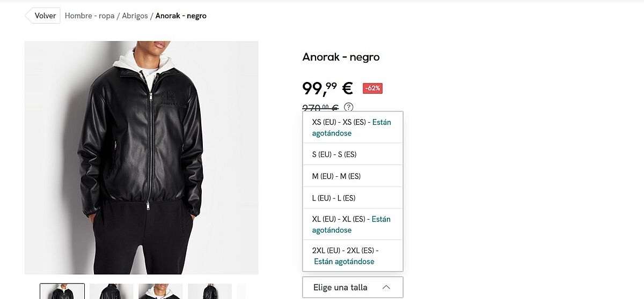The height and width of the screenshot is (299, 644).
Task: Click the chevron on Elige una talla
Action: click(x=386, y=288)
